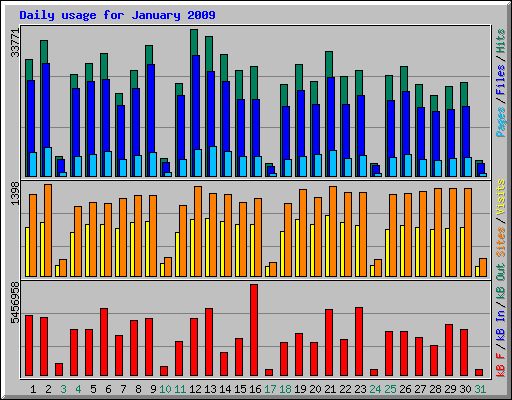Click green weekend day 10 label

[x=165, y=389]
